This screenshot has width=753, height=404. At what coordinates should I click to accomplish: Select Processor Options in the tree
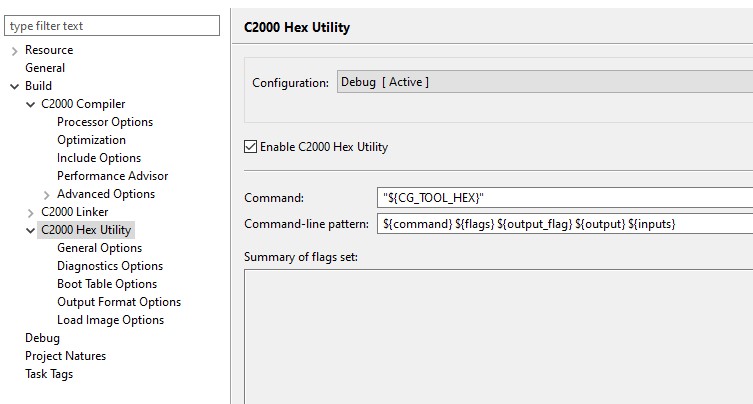(x=105, y=122)
